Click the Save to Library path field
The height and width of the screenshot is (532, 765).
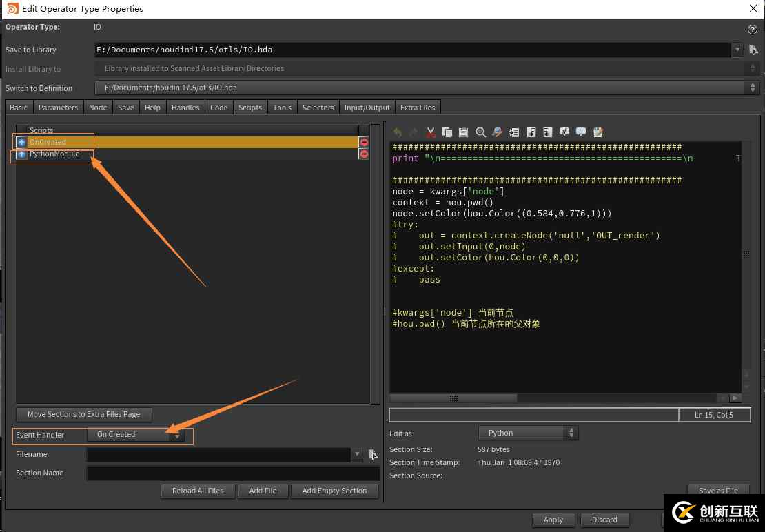(x=412, y=50)
